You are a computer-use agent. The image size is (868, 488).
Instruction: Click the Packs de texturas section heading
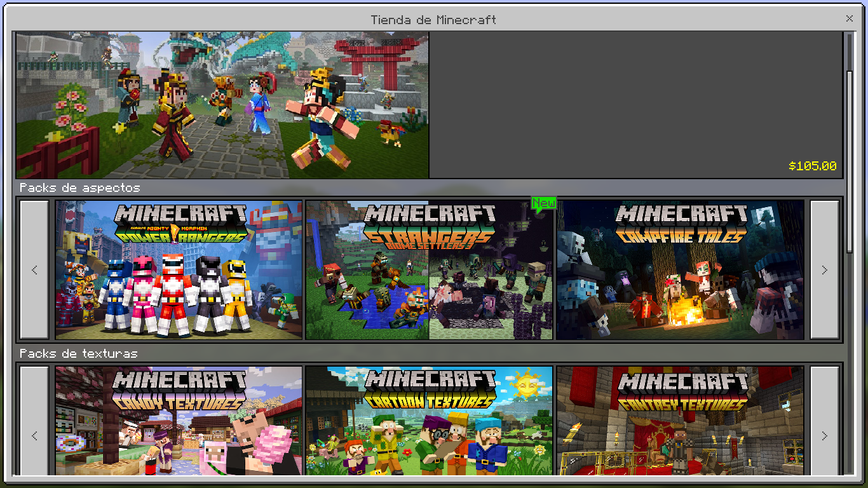[x=78, y=353]
